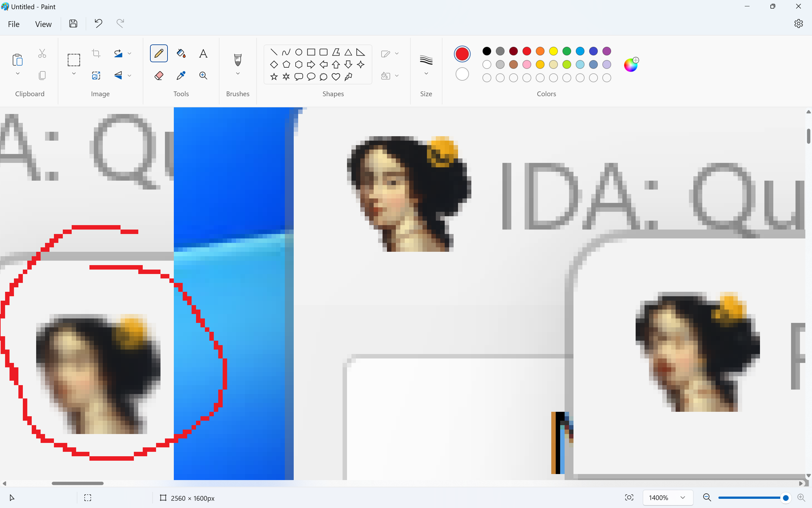This screenshot has height=508, width=812.
Task: Pick the yellow color swatch
Action: pos(553,51)
